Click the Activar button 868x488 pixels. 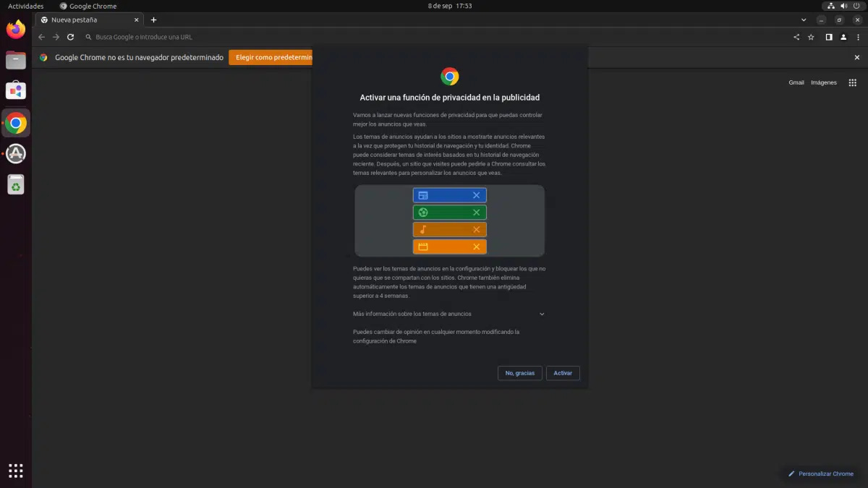pos(563,373)
